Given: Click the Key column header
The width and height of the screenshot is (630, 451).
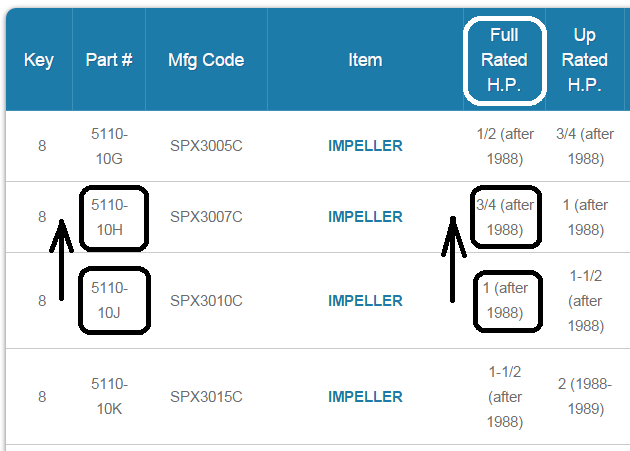Looking at the screenshot, I should (x=39, y=60).
